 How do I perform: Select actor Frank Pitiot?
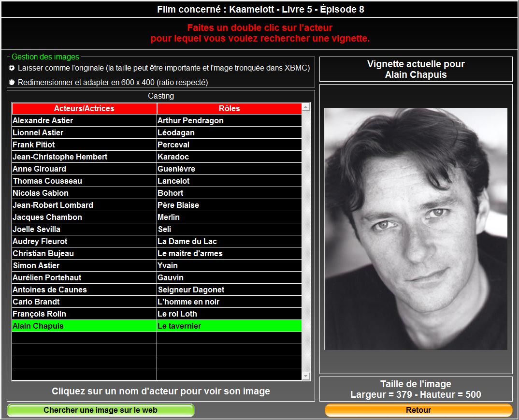click(84, 145)
